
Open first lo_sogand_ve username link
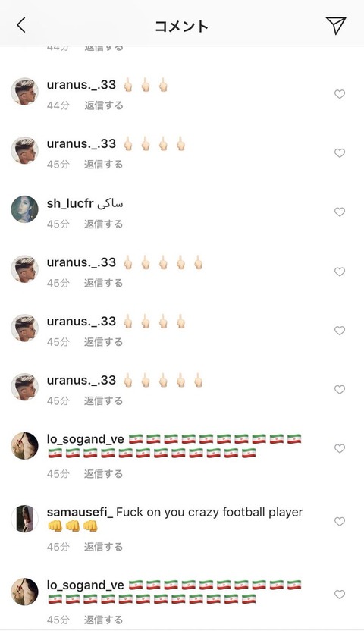85,439
